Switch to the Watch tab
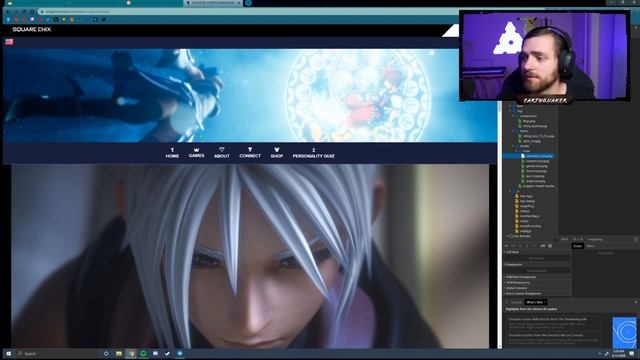Viewport: 640px width, 360px height. (x=590, y=246)
